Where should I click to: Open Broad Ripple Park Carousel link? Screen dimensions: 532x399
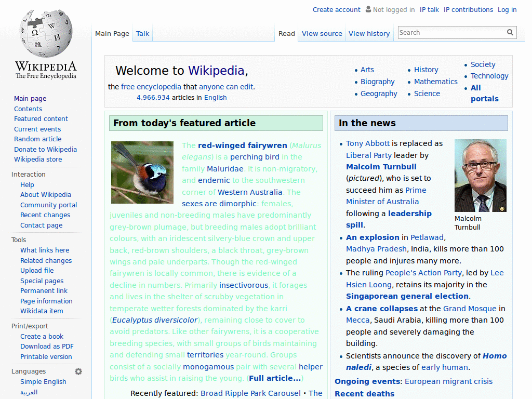(250, 393)
